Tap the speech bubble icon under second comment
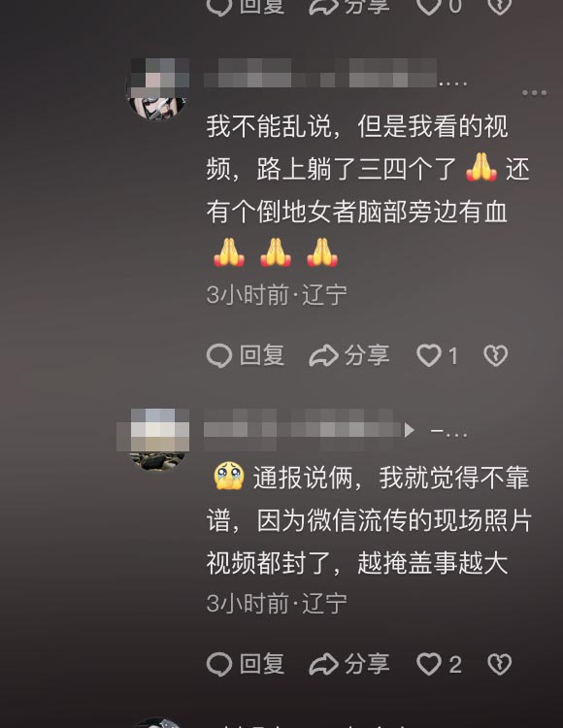 pyautogui.click(x=219, y=664)
